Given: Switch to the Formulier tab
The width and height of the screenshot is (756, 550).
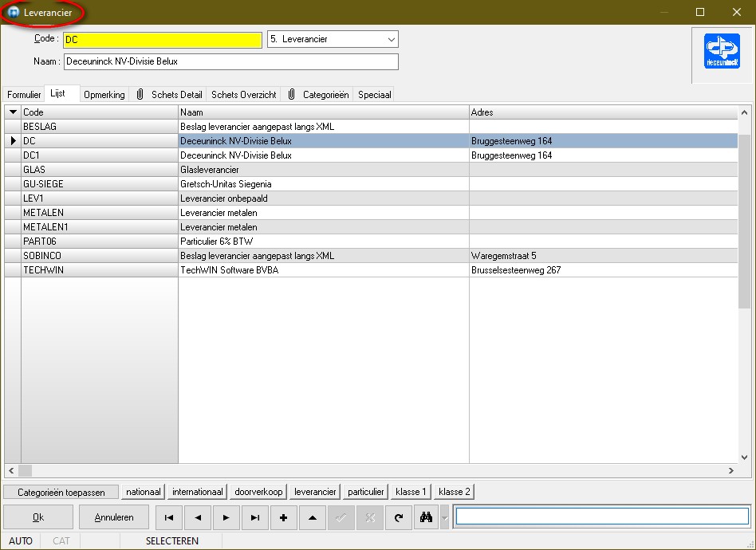Looking at the screenshot, I should pos(24,95).
